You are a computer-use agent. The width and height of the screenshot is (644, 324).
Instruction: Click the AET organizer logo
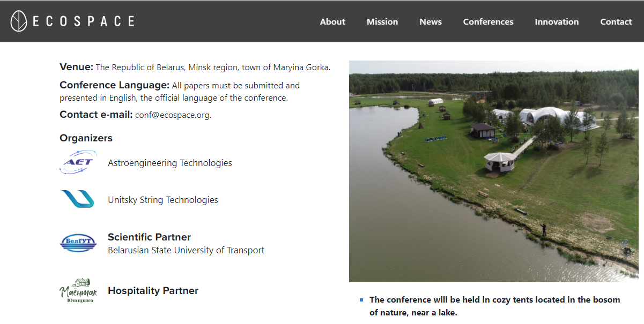pyautogui.click(x=78, y=162)
